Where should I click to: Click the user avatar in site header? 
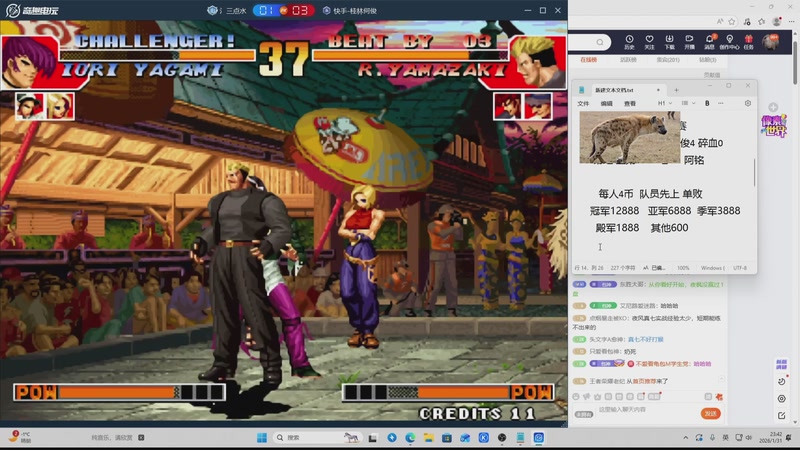[770, 42]
